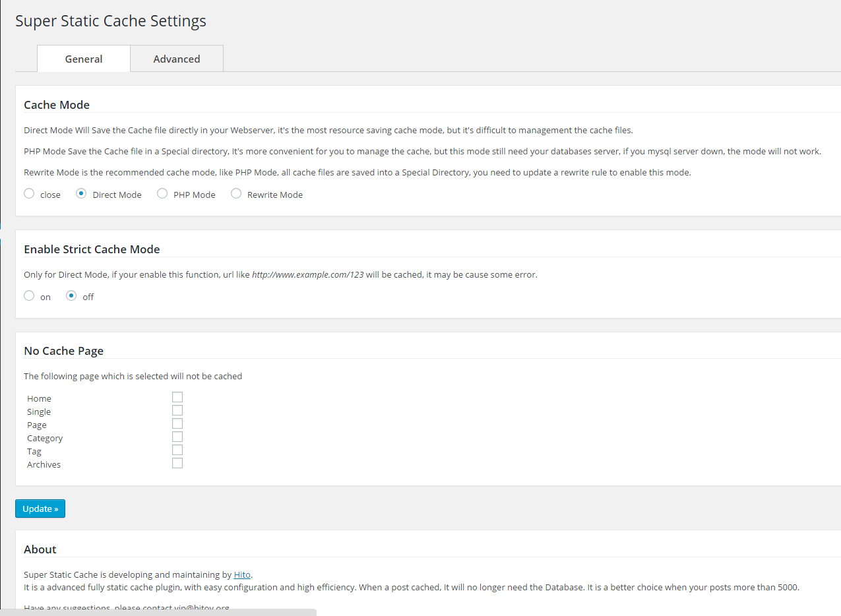
Task: Click the Enable Strict Cache Mode heading
Action: point(92,249)
